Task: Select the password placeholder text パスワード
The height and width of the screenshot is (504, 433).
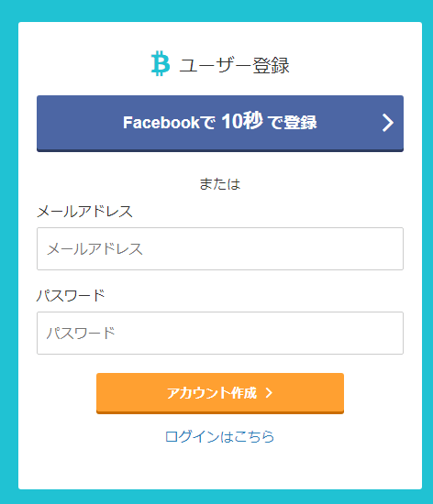Action: coord(81,333)
